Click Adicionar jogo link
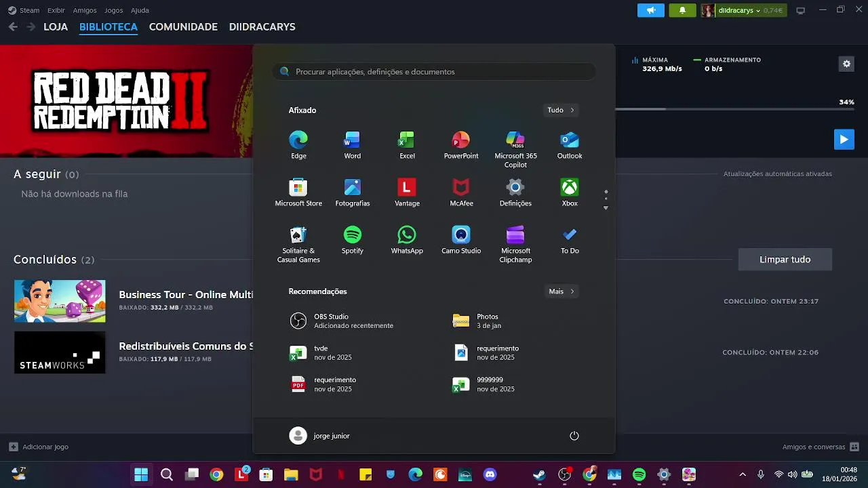This screenshot has width=868, height=488. (x=39, y=447)
